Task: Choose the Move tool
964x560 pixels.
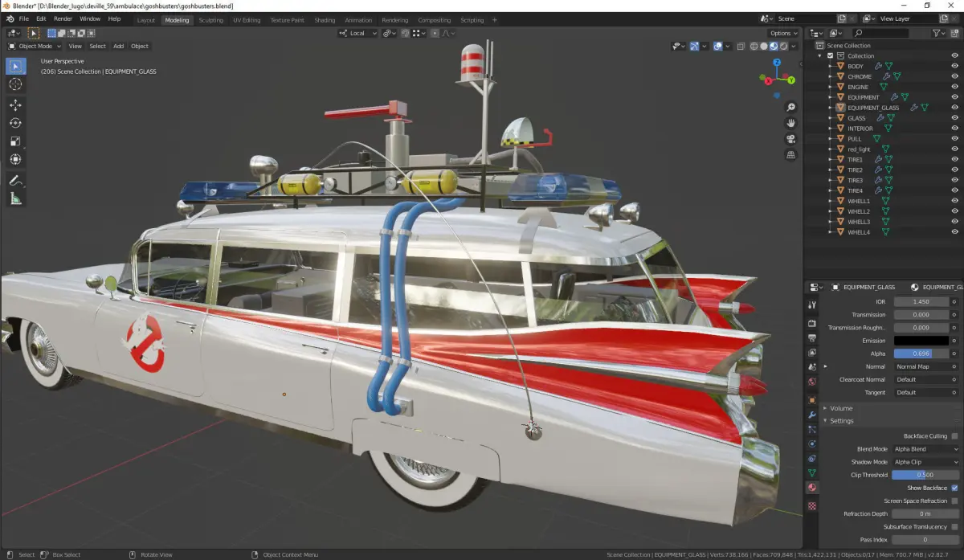Action: click(16, 105)
